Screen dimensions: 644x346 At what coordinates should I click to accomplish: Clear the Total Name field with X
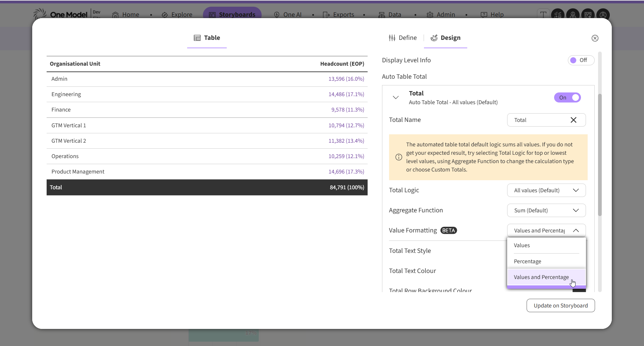[573, 120]
